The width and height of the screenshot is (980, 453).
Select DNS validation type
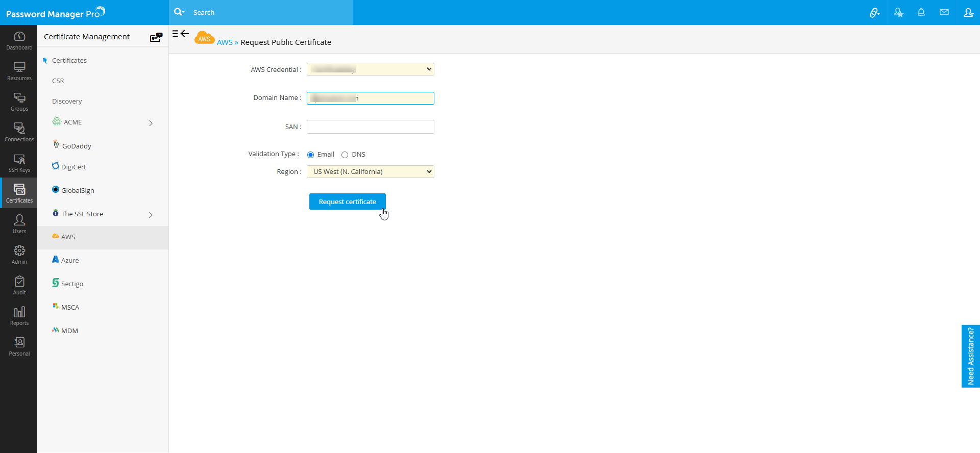tap(345, 155)
